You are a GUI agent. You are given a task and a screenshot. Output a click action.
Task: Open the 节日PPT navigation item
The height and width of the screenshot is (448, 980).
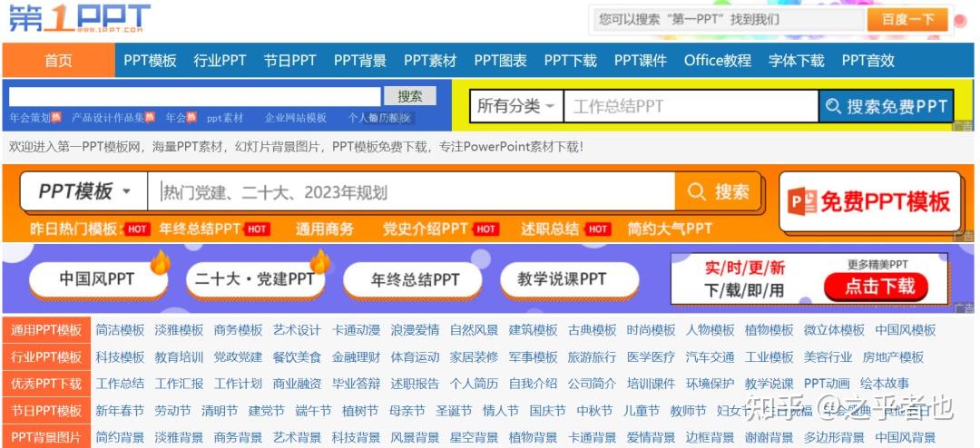(x=290, y=61)
